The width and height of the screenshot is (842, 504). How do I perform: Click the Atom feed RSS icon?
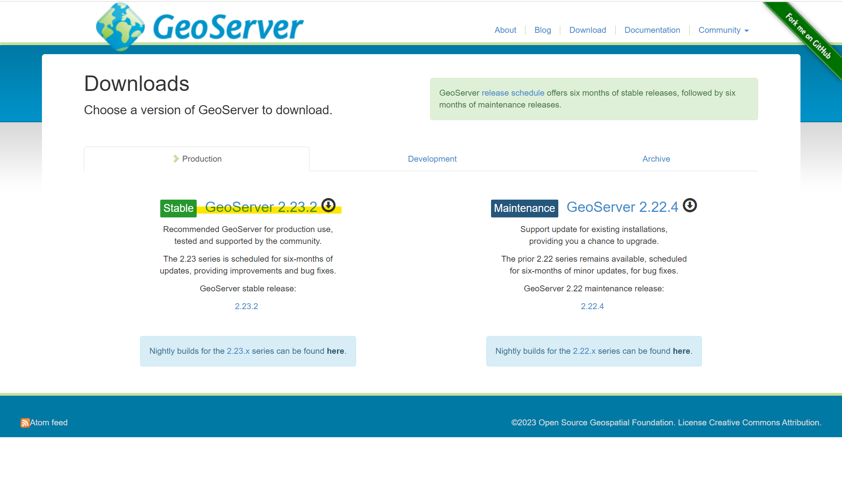click(25, 423)
